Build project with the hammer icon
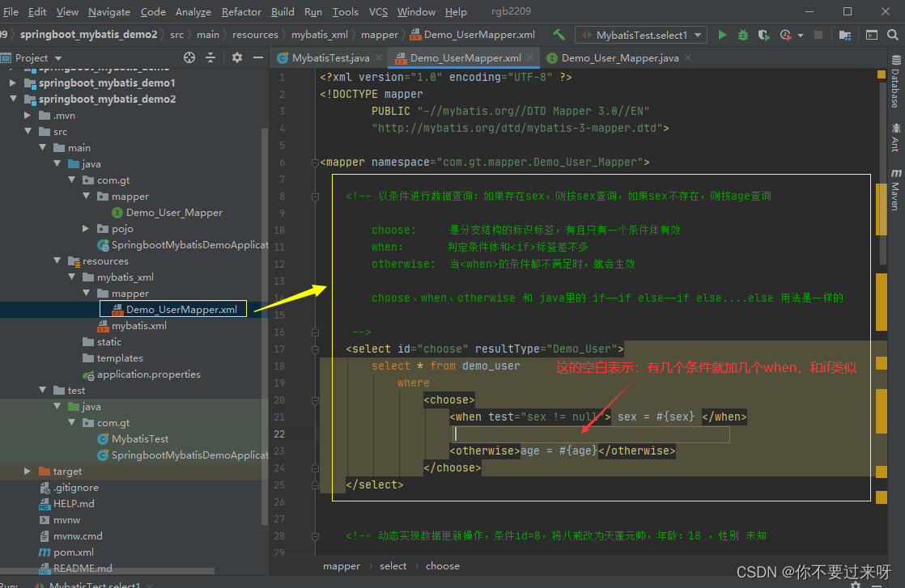 pyautogui.click(x=559, y=35)
